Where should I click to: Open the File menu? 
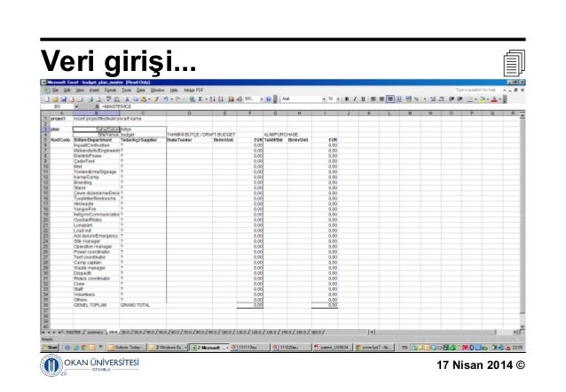point(56,90)
